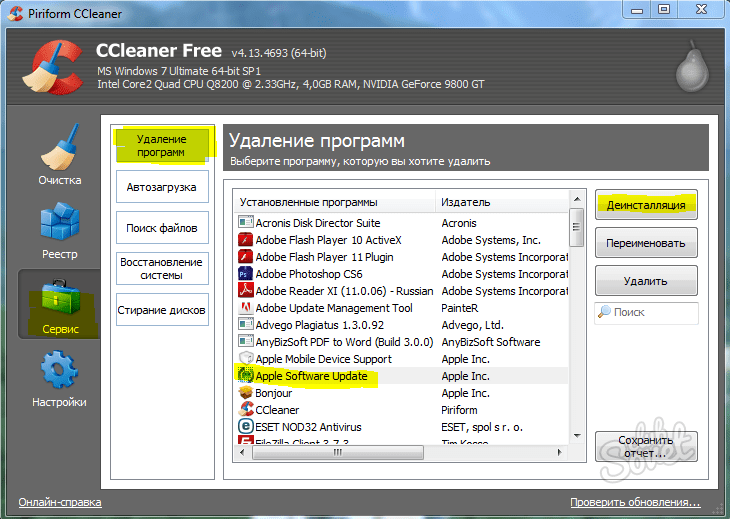The height and width of the screenshot is (519, 730).
Task: Open the Реестр registry section
Action: pos(60,230)
